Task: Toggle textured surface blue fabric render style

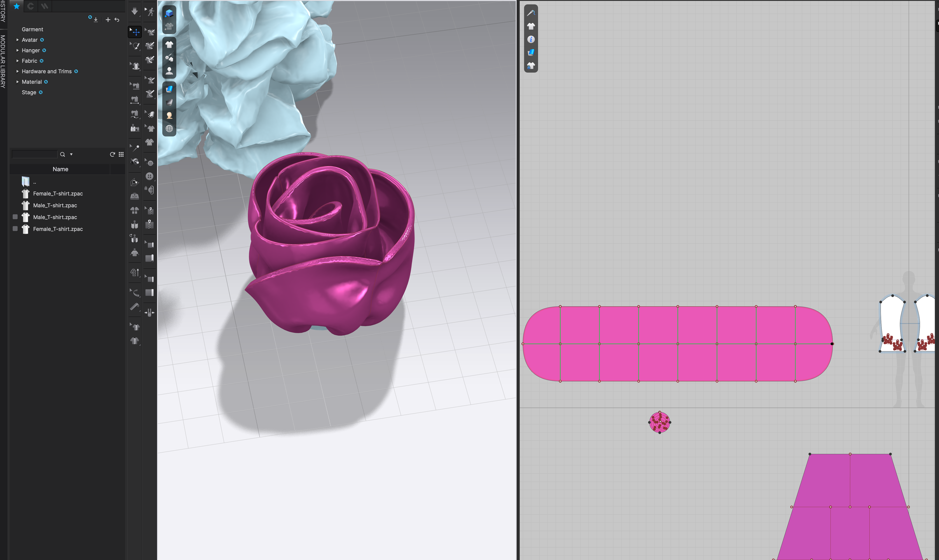Action: [x=169, y=89]
